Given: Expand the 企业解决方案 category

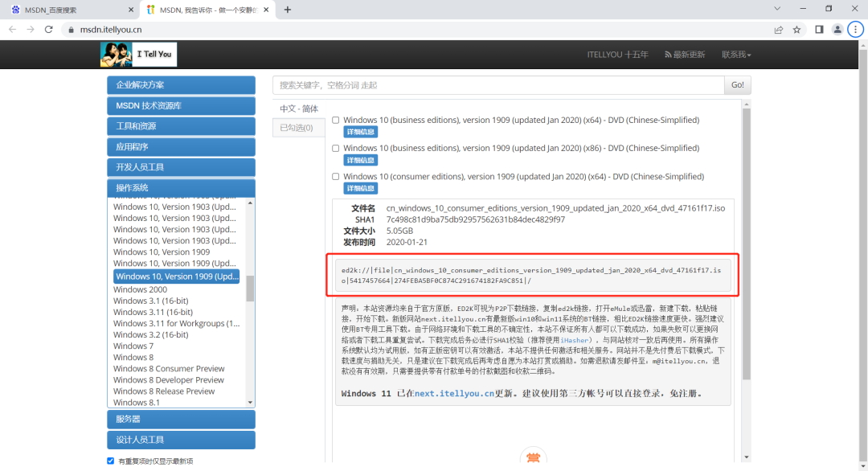Looking at the screenshot, I should [181, 85].
